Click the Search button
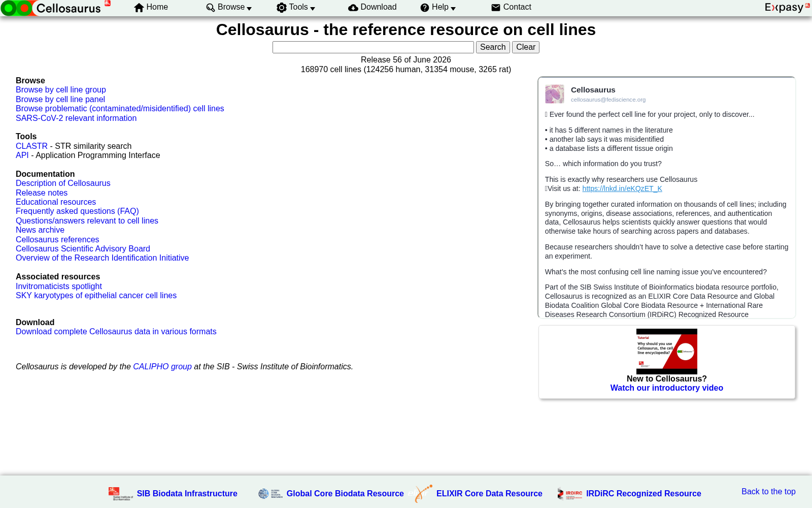Image resolution: width=812 pixels, height=508 pixels. [x=493, y=47]
